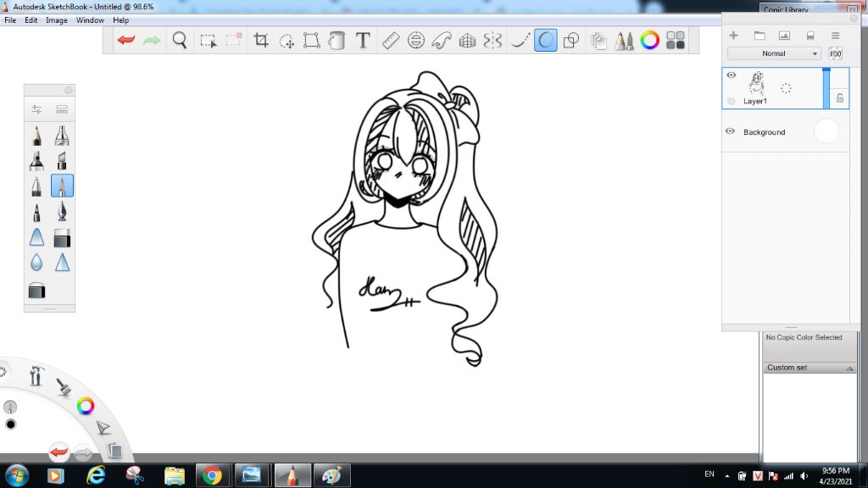The image size is (868, 488).
Task: Open color wheel in the corner lagoon
Action: point(86,406)
